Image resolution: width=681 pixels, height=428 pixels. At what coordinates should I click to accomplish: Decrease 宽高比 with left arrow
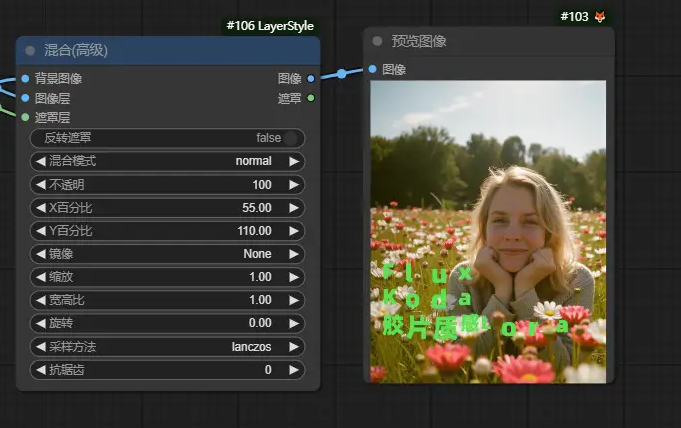(41, 300)
